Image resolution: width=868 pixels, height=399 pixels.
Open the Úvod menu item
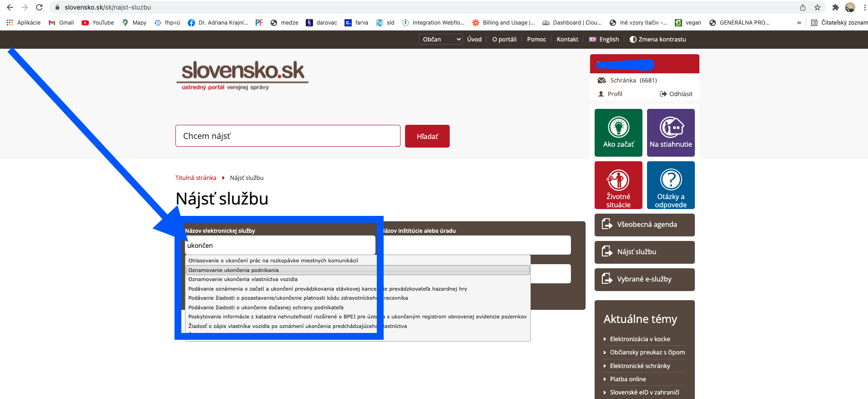point(474,39)
